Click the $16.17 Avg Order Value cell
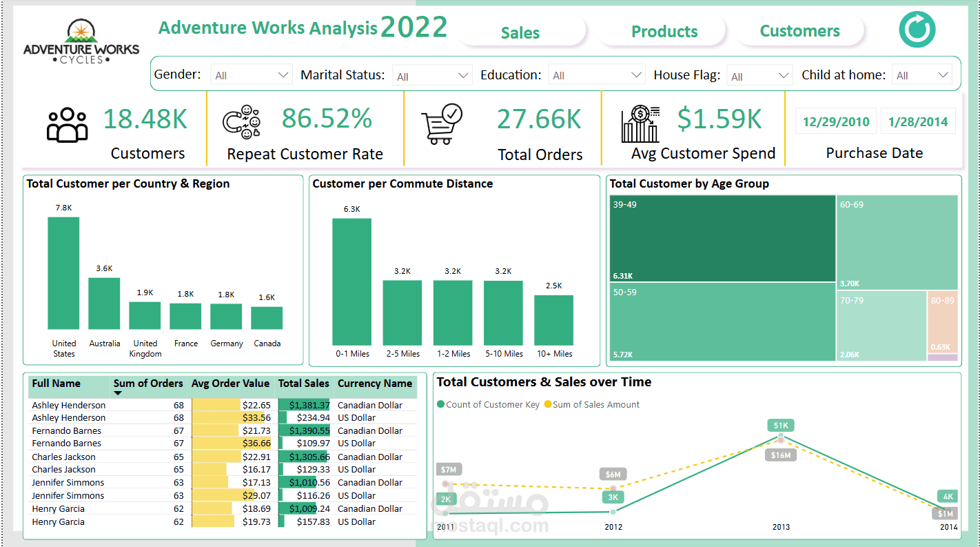Image resolution: width=980 pixels, height=547 pixels. [232, 469]
